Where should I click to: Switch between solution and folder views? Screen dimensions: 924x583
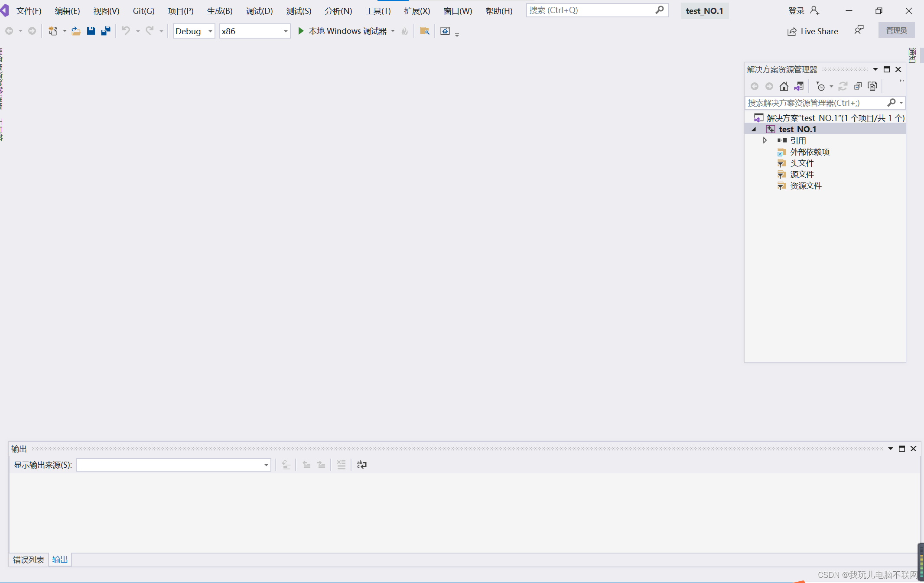point(799,86)
